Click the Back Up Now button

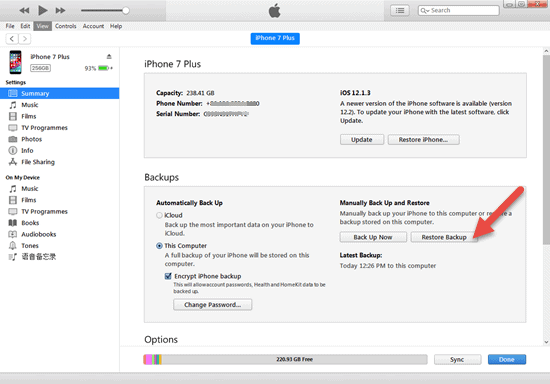coord(373,237)
